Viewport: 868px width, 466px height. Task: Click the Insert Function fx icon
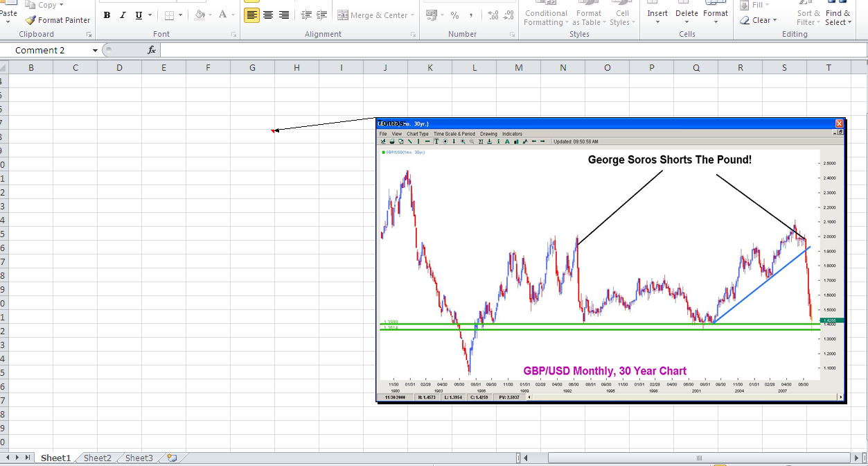152,50
